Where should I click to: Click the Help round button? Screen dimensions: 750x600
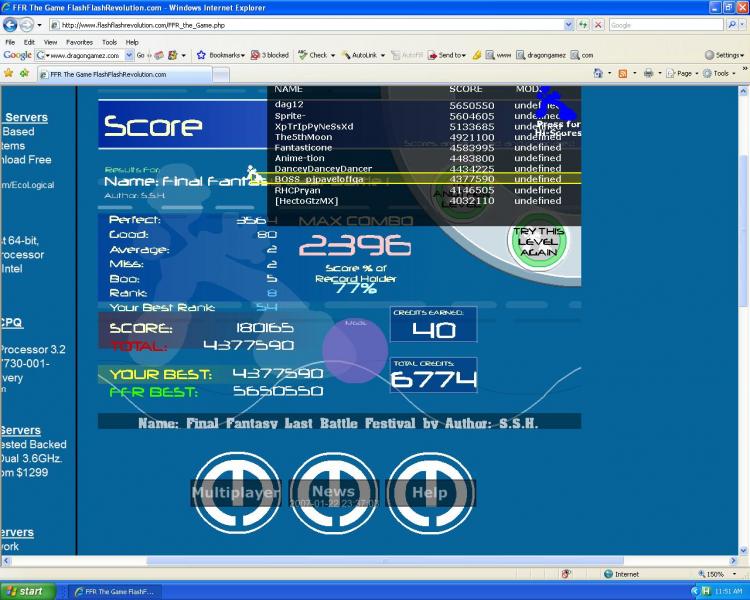(x=430, y=492)
